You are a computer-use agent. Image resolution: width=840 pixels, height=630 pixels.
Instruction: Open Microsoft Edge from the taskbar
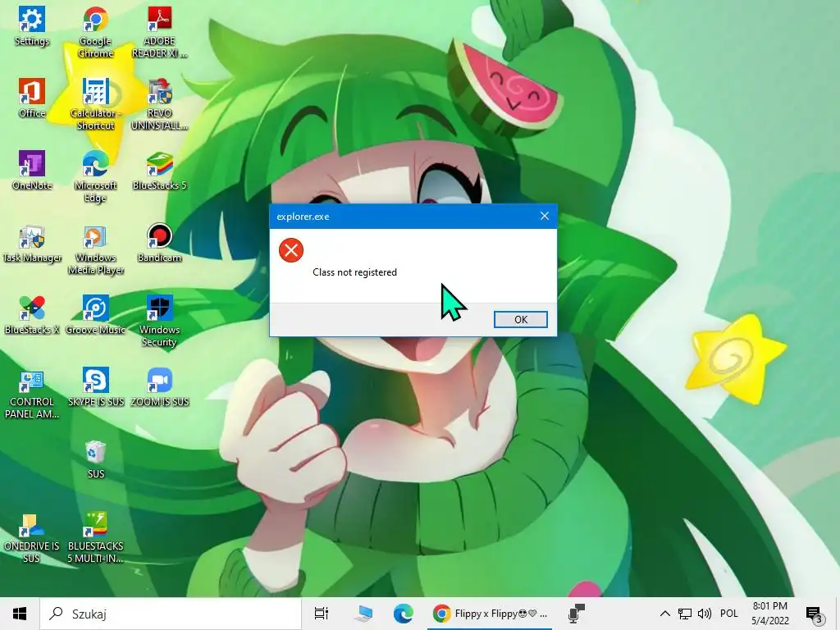[404, 614]
